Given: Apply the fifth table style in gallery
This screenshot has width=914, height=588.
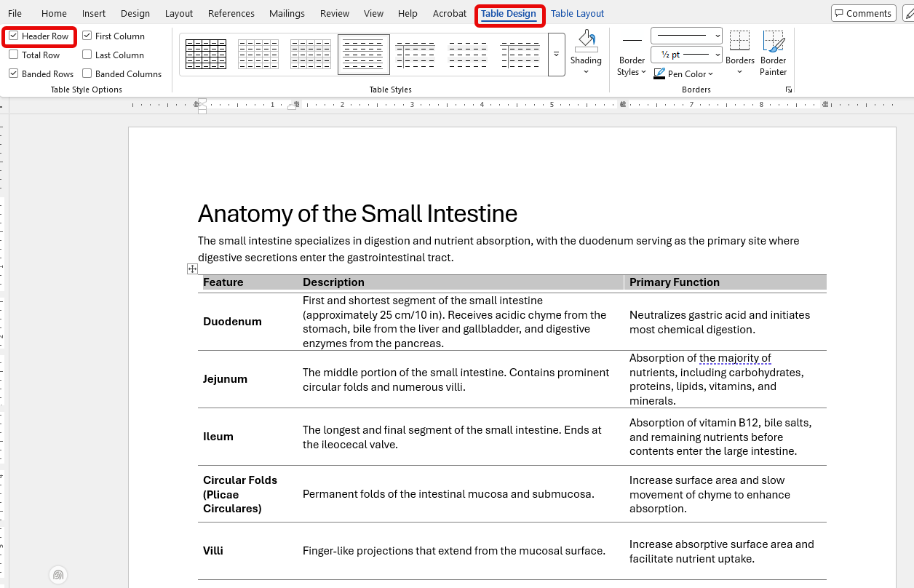Looking at the screenshot, I should click(416, 55).
